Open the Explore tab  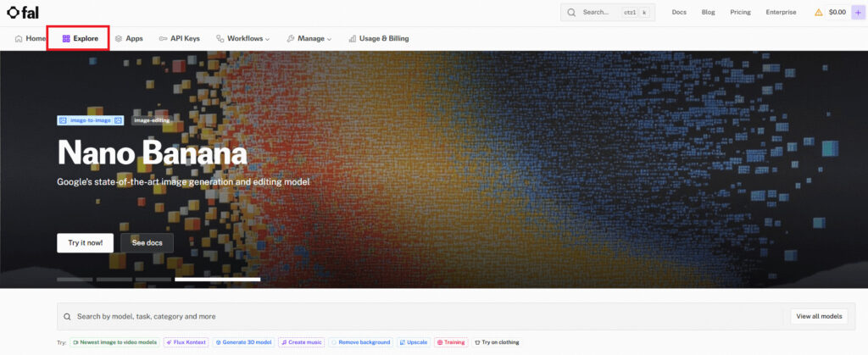coord(79,38)
